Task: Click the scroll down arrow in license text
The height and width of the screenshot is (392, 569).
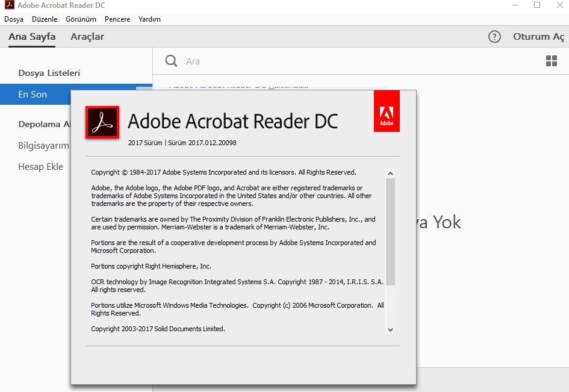Action: (x=390, y=330)
